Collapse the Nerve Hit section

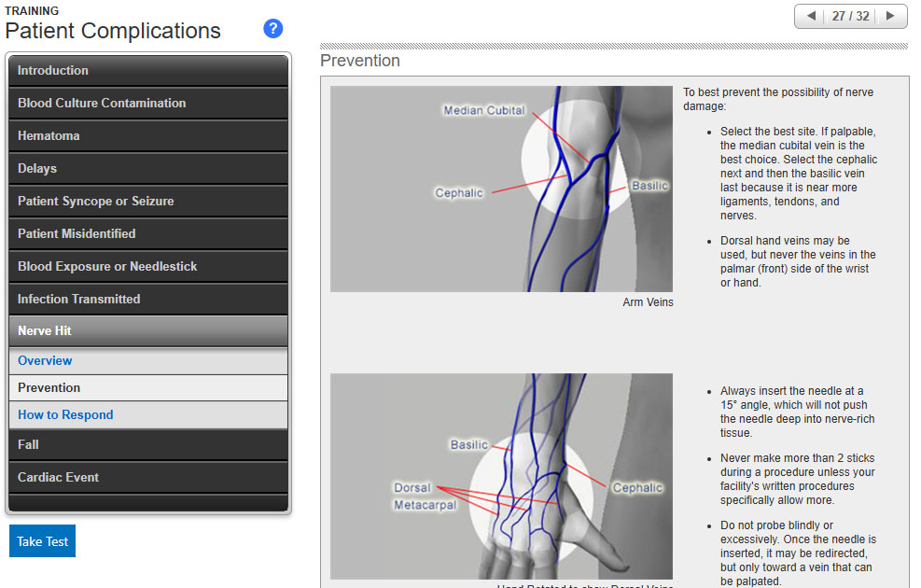[148, 331]
